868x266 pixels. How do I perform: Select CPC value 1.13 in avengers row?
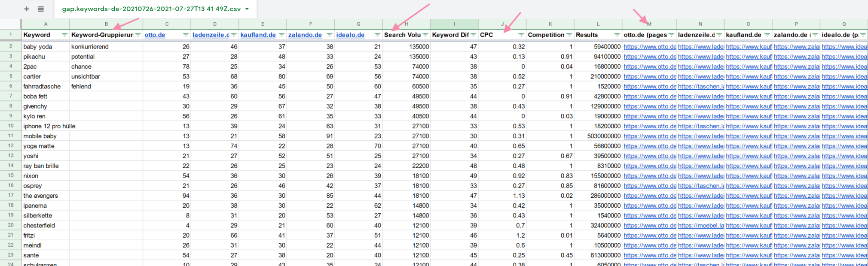tap(502, 196)
